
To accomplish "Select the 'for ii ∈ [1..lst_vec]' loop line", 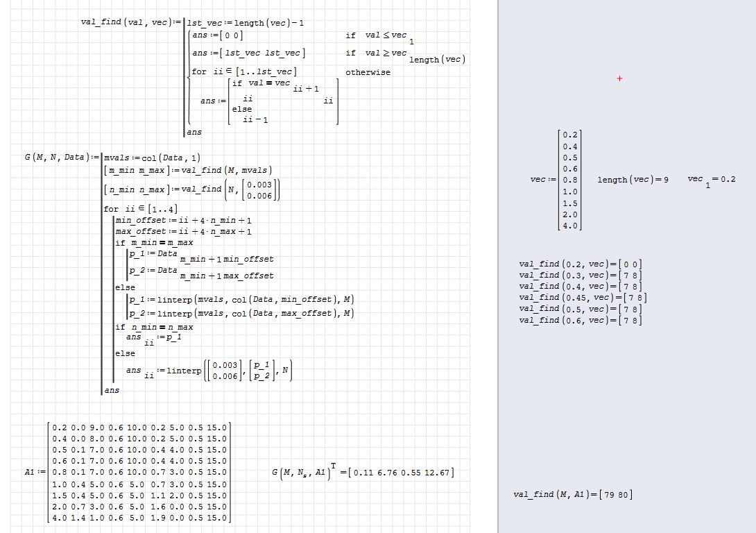I will click(x=244, y=71).
